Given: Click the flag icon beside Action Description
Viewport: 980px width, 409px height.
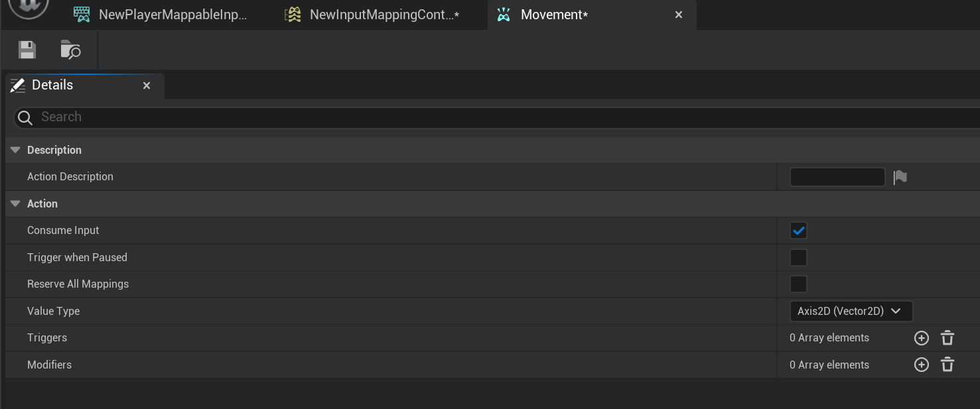Looking at the screenshot, I should tap(900, 177).
